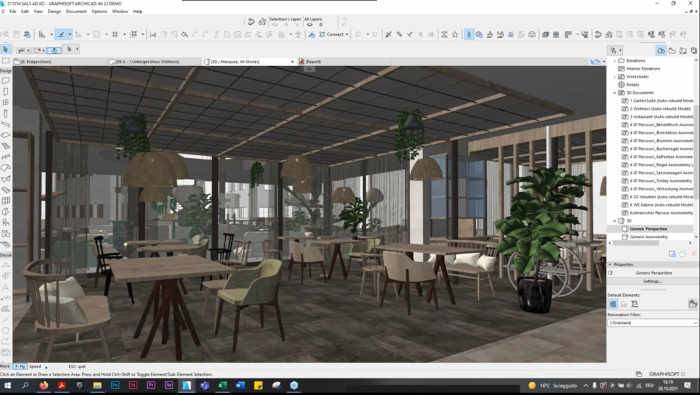700x395 pixels.
Task: Select the Marquee tool in toolbox
Action: (x=6, y=60)
